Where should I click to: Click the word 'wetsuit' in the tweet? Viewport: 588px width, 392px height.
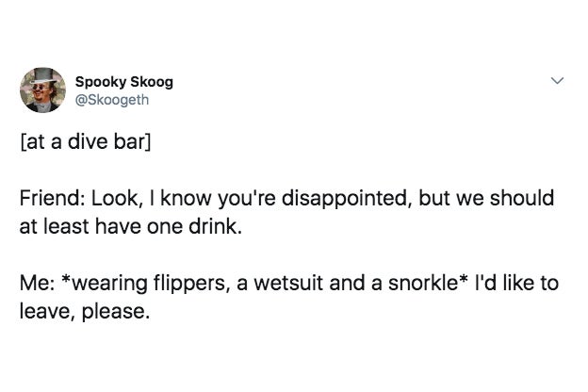(288, 283)
